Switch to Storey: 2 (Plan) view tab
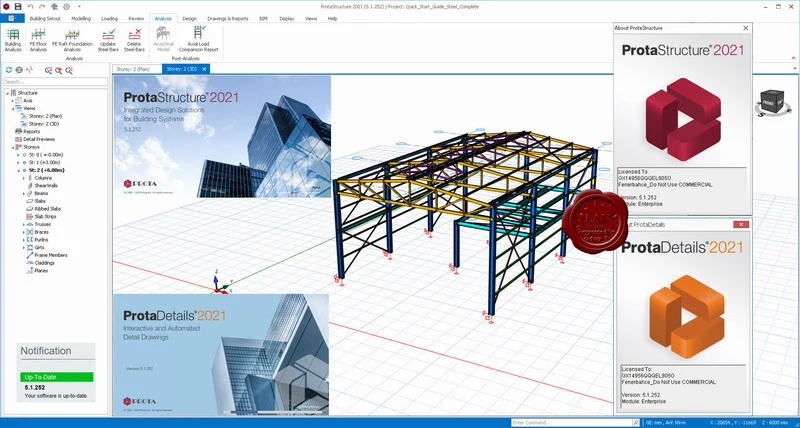Image resolution: width=800 pixels, height=428 pixels. pyautogui.click(x=134, y=69)
